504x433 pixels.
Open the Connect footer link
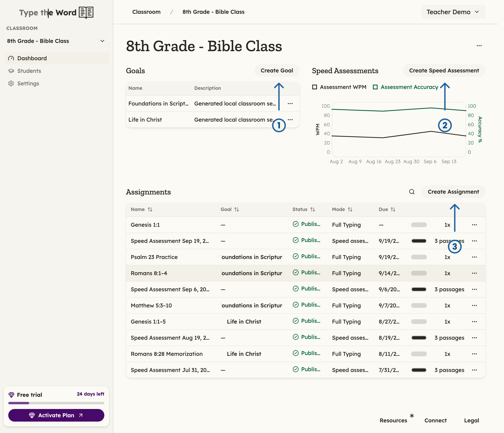click(x=435, y=420)
